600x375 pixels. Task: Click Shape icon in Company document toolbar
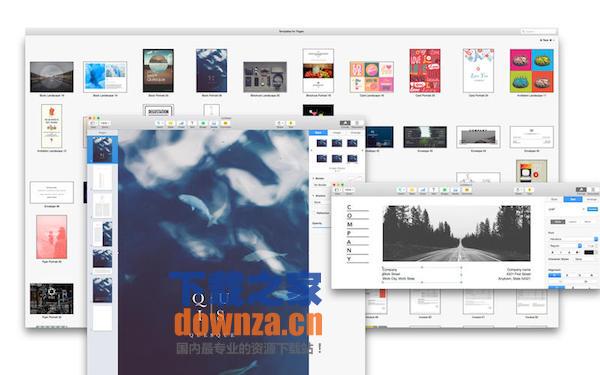point(445,190)
